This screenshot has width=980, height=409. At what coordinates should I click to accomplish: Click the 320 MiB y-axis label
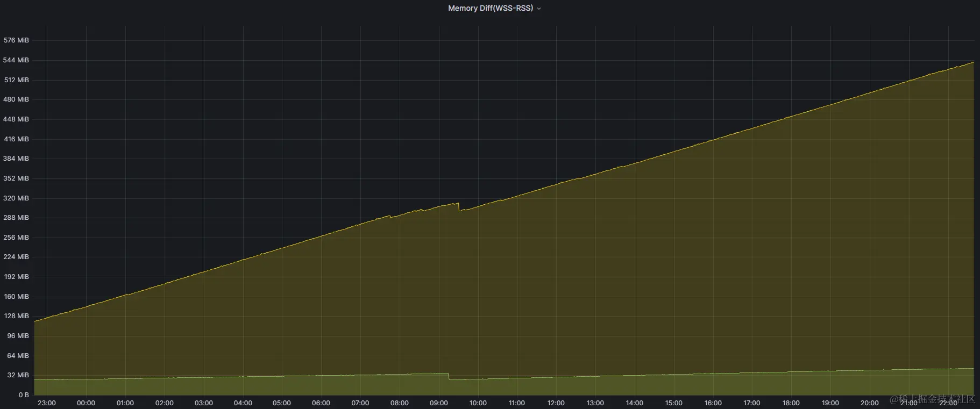point(16,198)
